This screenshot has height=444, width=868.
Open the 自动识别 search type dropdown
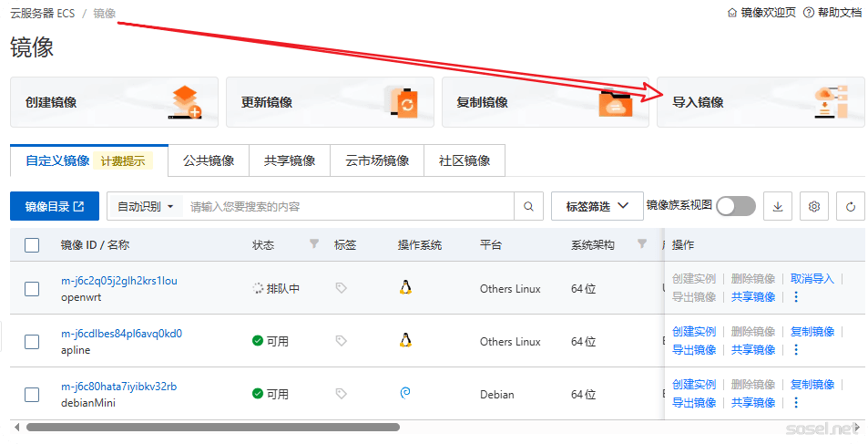[145, 207]
